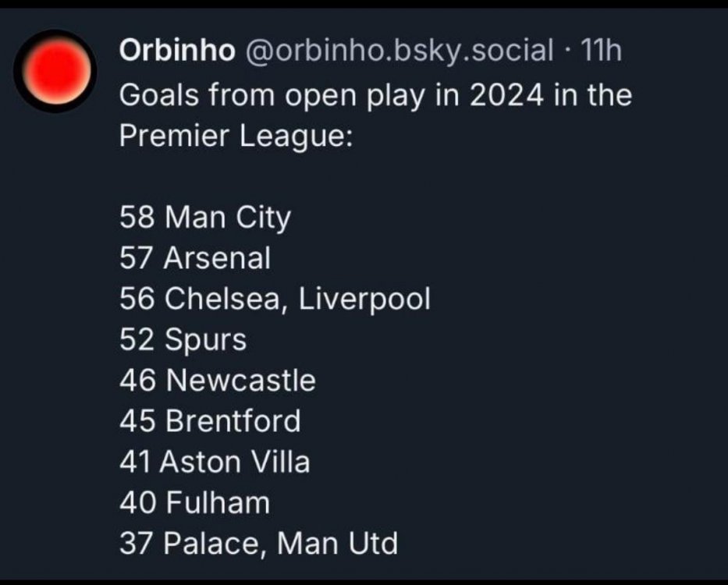Screen dimensions: 728x585
Task: Select the "52 Spurs" line
Action: 183,339
